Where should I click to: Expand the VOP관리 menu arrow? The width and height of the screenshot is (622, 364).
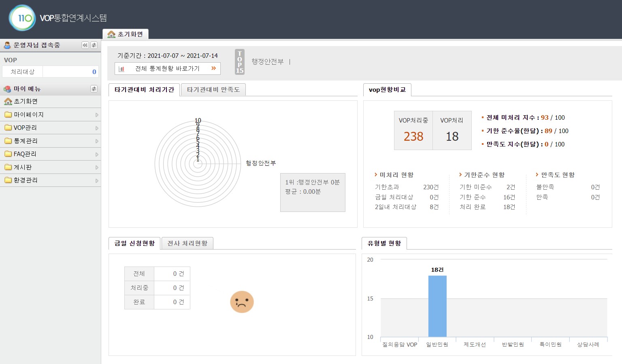click(97, 128)
